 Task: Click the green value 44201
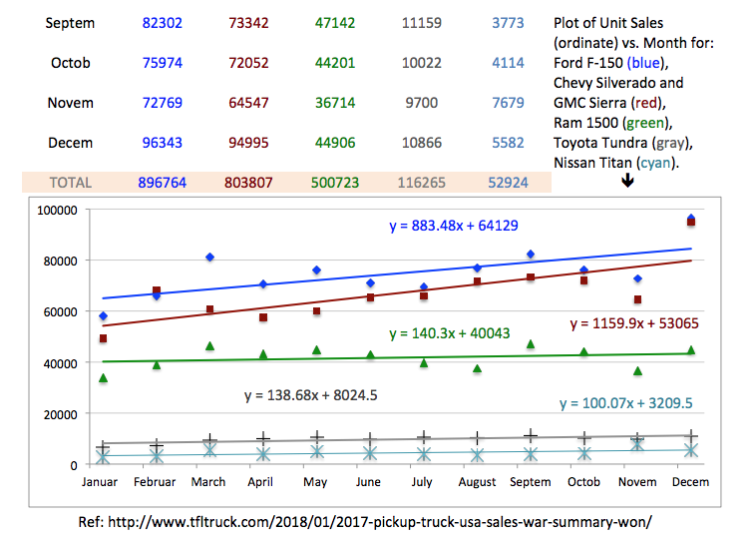point(334,63)
